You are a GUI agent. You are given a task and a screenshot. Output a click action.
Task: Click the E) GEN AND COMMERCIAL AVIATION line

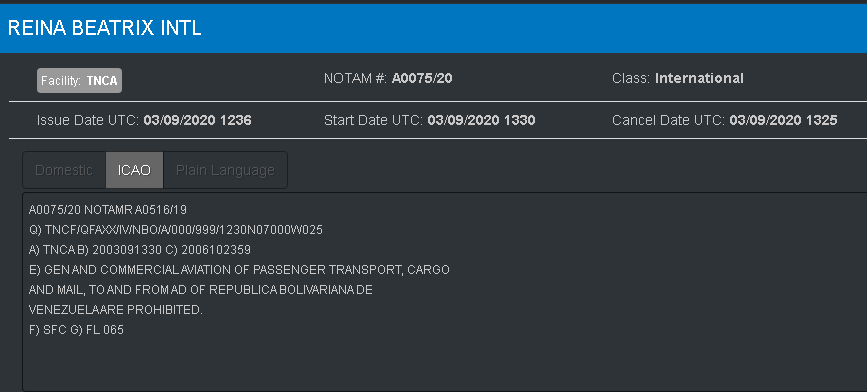[x=239, y=270]
